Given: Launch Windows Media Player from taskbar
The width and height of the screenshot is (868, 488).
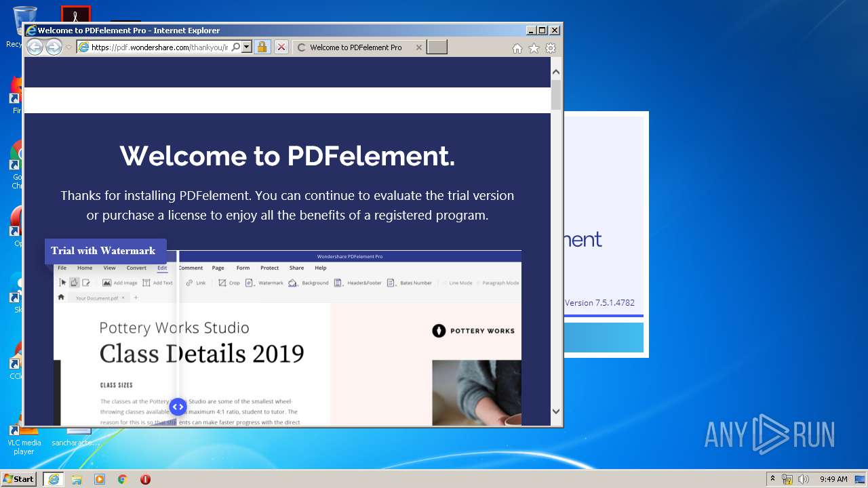Looking at the screenshot, I should 100,479.
